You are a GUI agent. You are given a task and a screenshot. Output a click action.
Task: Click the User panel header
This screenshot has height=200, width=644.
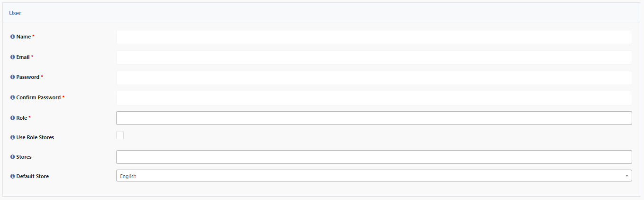tap(321, 13)
